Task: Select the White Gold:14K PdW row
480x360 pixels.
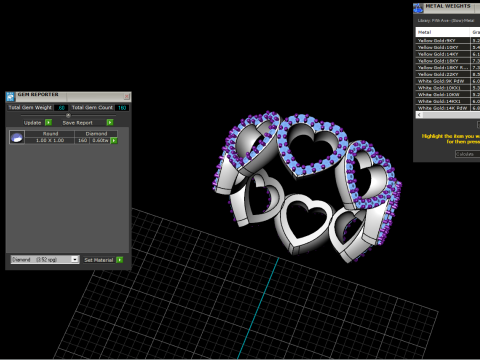Action: [448, 108]
